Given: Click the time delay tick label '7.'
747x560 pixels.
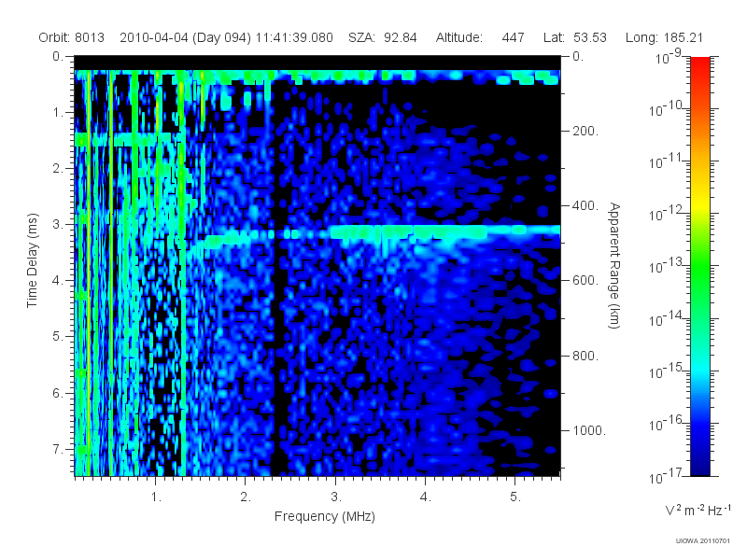Looking at the screenshot, I should 58,449.
